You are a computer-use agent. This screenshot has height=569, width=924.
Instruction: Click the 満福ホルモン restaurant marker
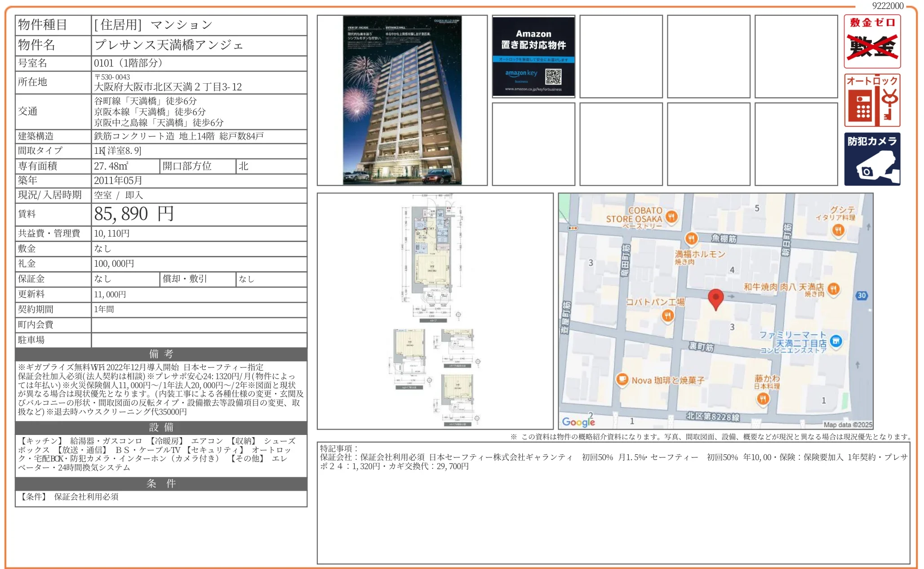pyautogui.click(x=691, y=238)
